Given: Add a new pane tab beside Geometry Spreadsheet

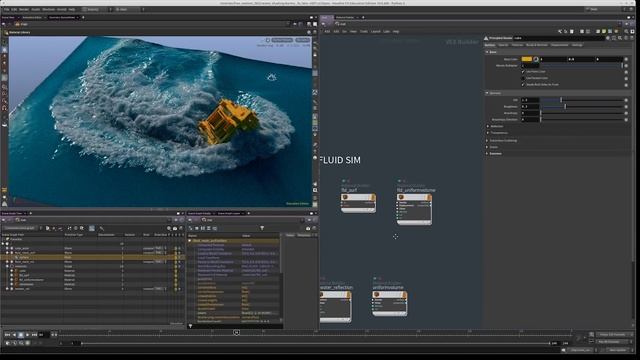Looking at the screenshot, I should 83,18.
